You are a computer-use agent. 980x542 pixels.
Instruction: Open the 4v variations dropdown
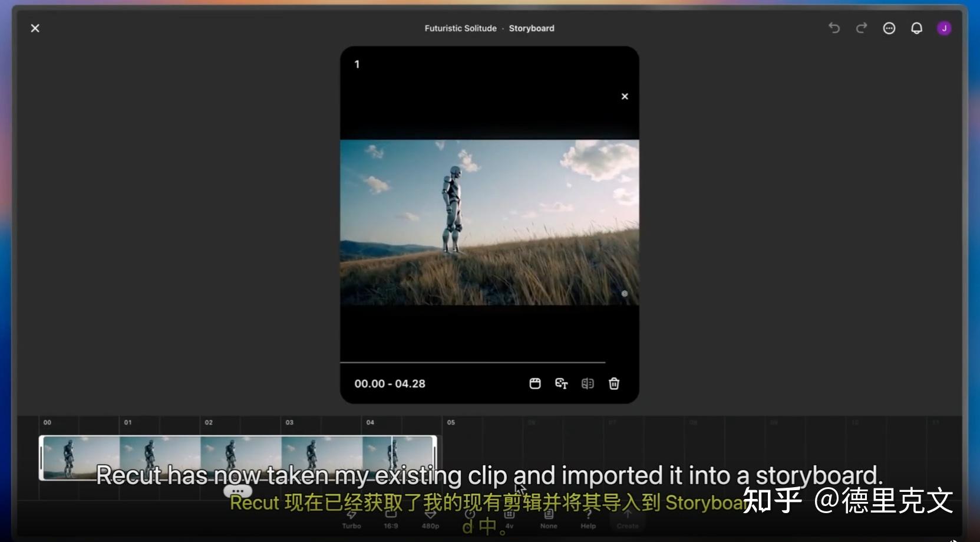(x=509, y=519)
